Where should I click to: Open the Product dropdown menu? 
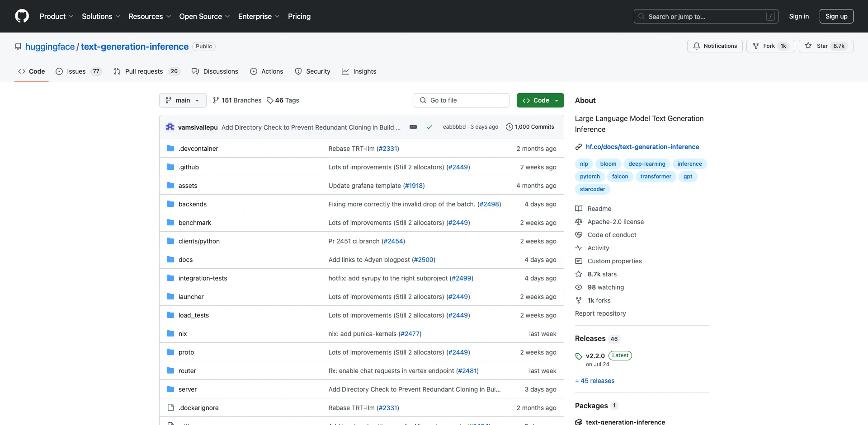pos(57,16)
